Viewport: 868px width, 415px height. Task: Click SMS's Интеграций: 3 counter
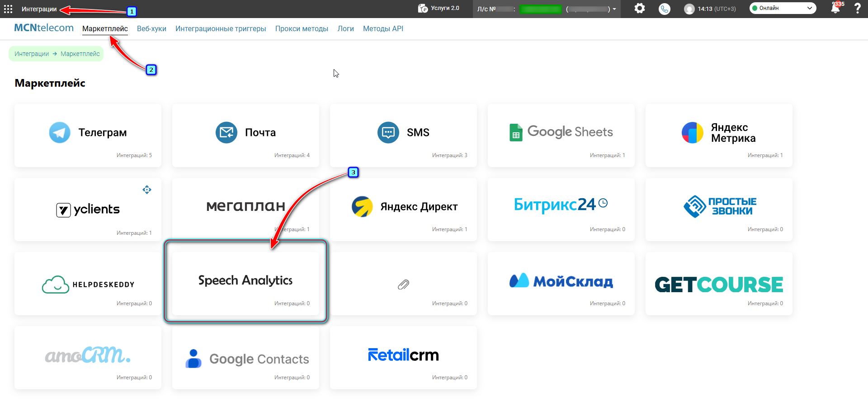click(450, 155)
